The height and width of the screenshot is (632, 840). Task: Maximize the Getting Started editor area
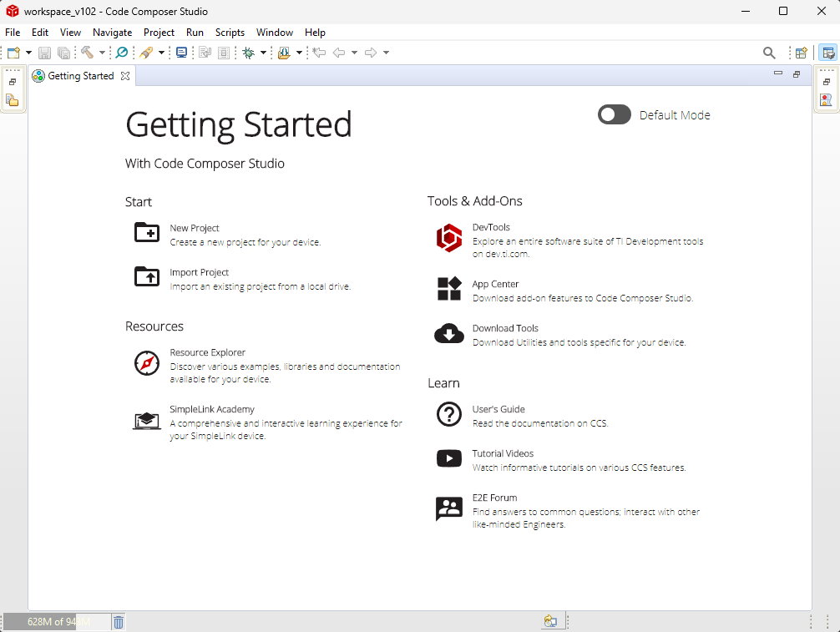click(x=797, y=74)
